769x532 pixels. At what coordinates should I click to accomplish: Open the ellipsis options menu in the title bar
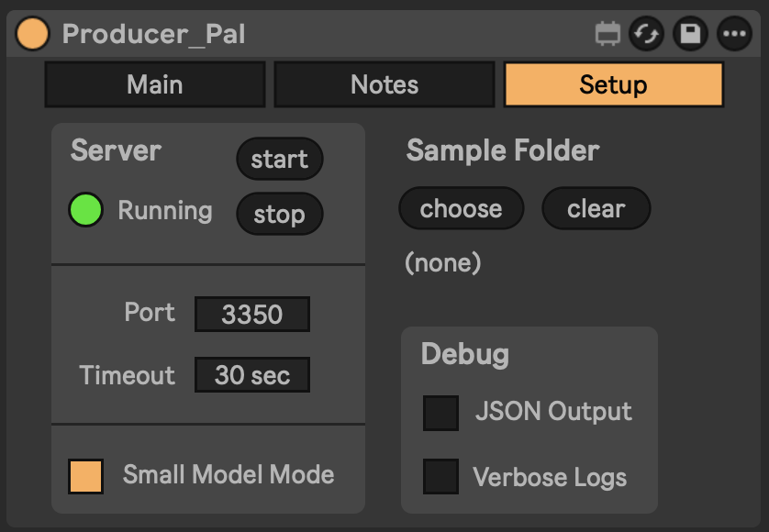click(x=731, y=35)
